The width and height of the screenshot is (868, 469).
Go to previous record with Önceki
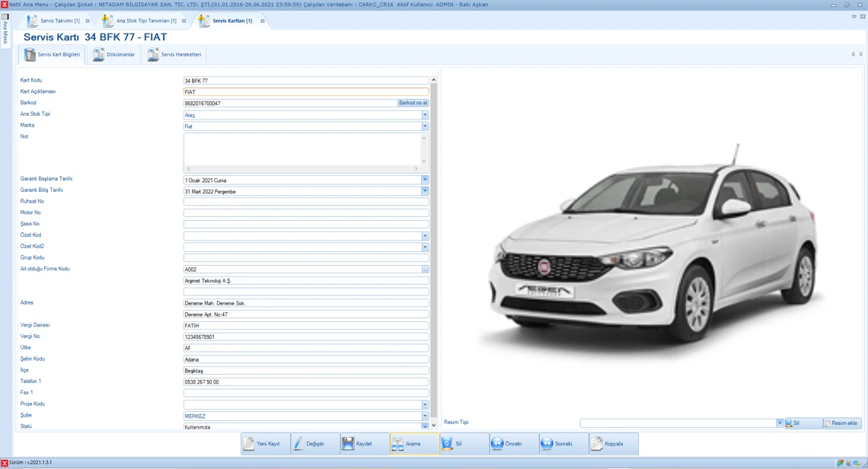(512, 444)
